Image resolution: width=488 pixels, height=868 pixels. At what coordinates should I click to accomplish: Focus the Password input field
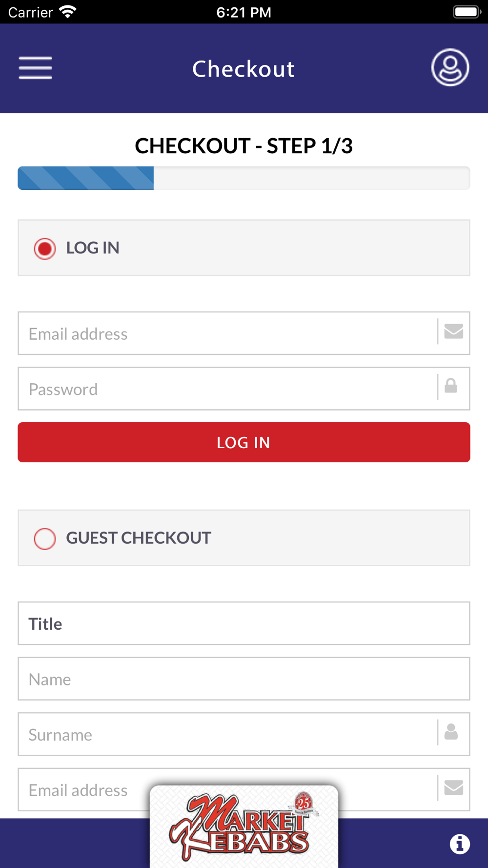[227, 389]
